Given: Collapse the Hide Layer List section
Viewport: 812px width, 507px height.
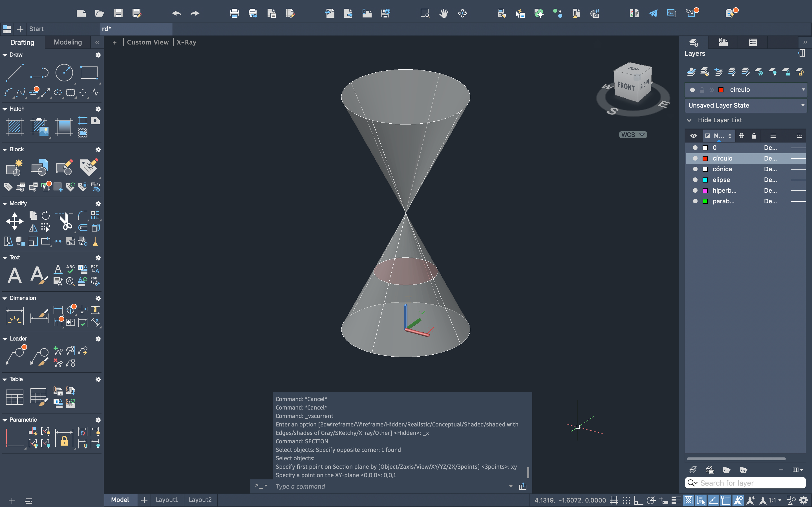Looking at the screenshot, I should coord(689,120).
